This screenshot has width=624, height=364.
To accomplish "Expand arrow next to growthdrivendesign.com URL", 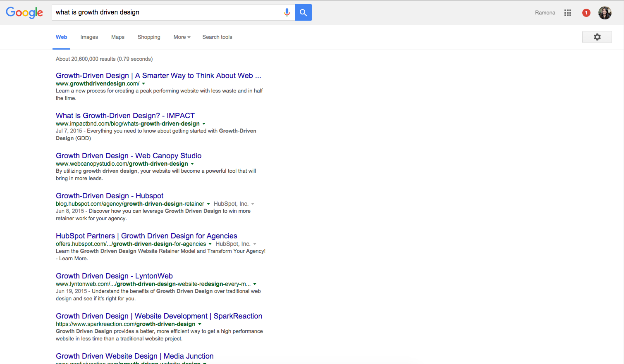I will (x=143, y=83).
